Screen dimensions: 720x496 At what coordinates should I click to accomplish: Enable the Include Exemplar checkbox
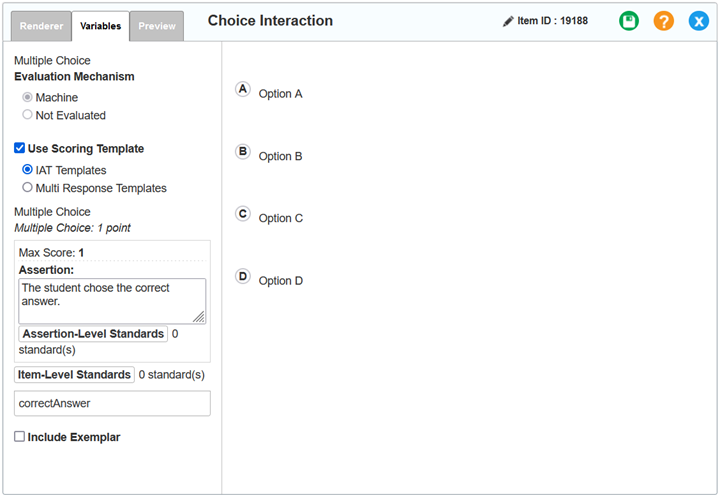coord(19,436)
